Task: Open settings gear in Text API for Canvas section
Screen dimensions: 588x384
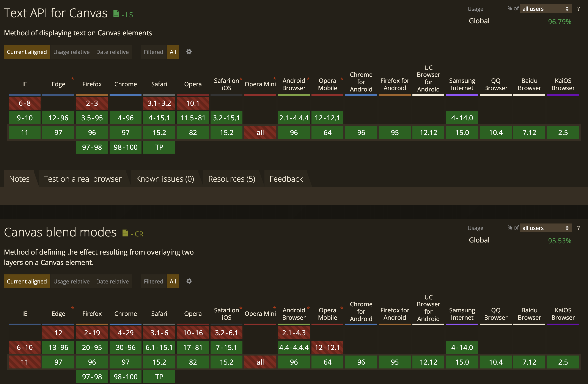Action: coord(189,52)
